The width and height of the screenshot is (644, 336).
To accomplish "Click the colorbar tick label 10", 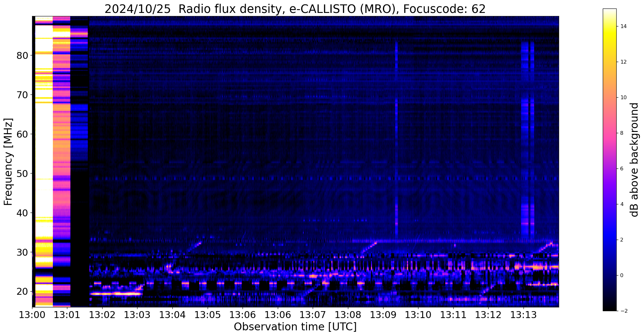I will (623, 98).
